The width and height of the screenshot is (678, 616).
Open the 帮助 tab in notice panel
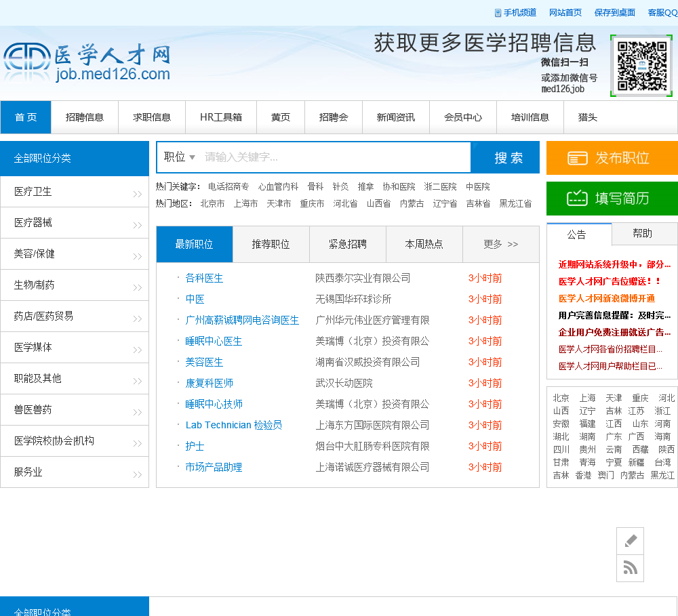coord(642,234)
